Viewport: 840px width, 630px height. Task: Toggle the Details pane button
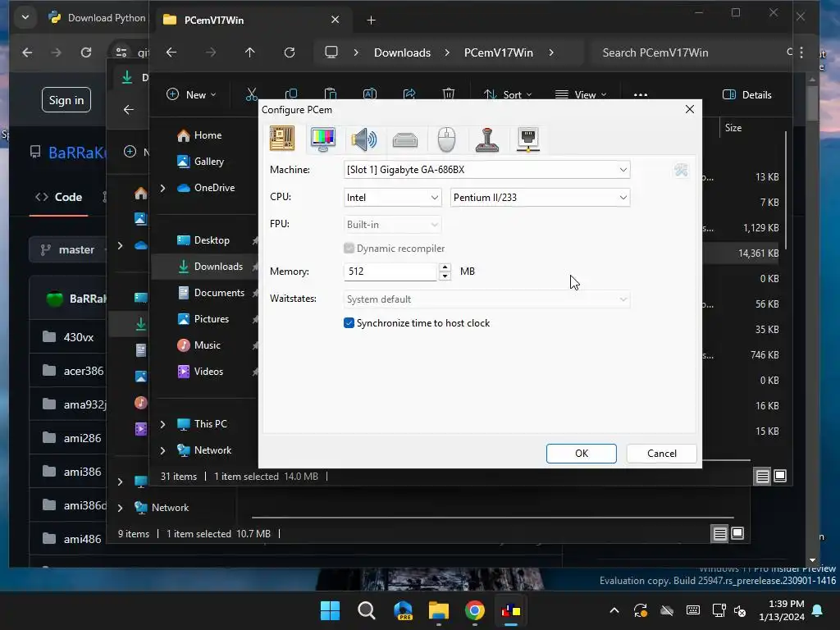click(x=747, y=95)
